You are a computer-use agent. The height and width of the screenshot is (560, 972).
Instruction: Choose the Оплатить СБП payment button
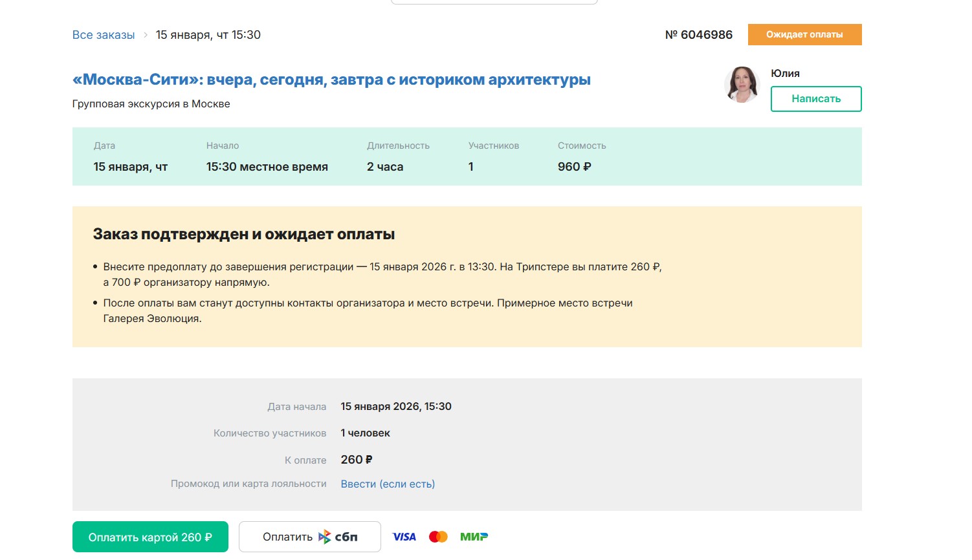tap(309, 537)
